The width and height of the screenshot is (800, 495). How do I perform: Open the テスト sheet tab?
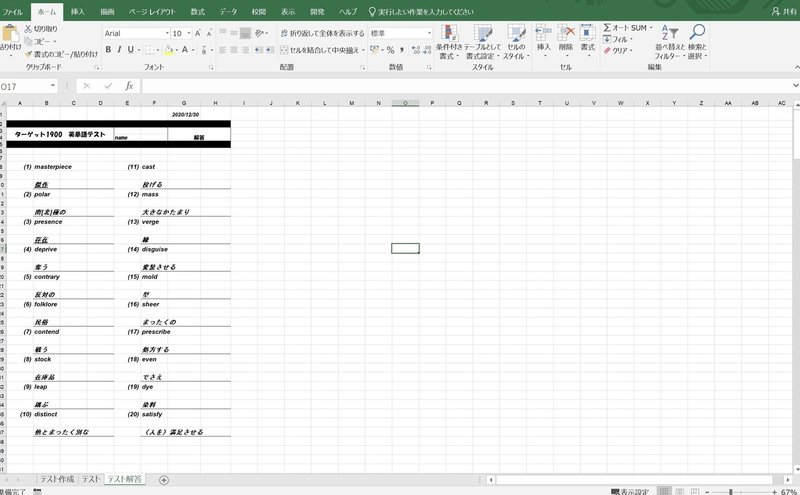click(x=91, y=479)
